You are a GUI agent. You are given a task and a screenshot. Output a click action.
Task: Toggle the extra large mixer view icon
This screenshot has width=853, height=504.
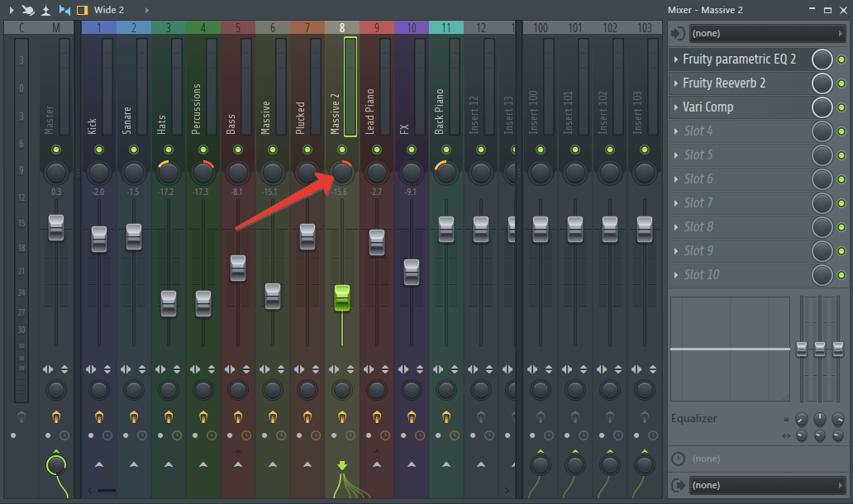pyautogui.click(x=82, y=10)
